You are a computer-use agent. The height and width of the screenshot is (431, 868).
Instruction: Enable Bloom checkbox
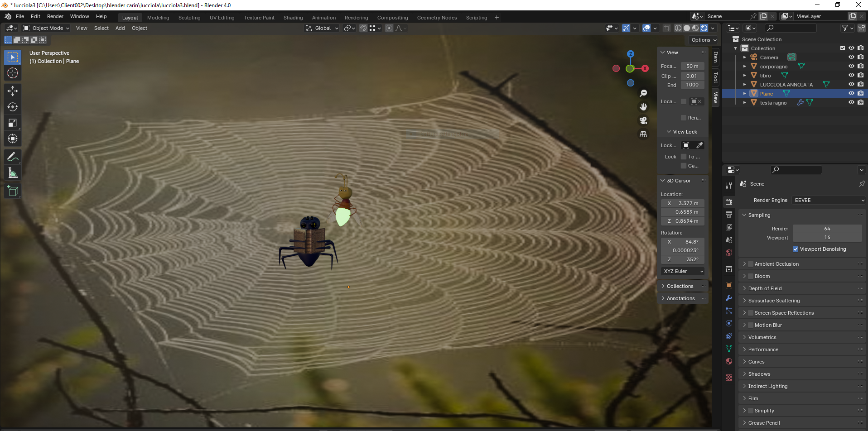(751, 276)
